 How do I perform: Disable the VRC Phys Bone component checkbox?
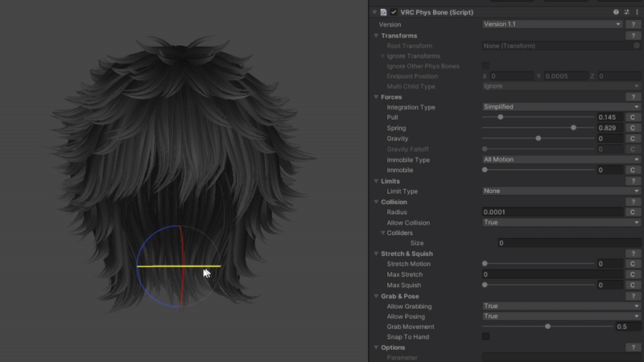394,12
